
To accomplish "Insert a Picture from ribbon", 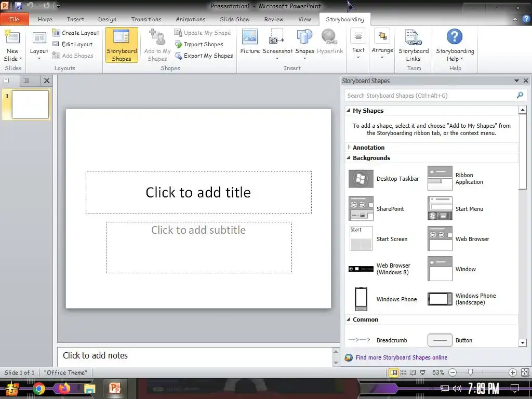I will point(250,42).
